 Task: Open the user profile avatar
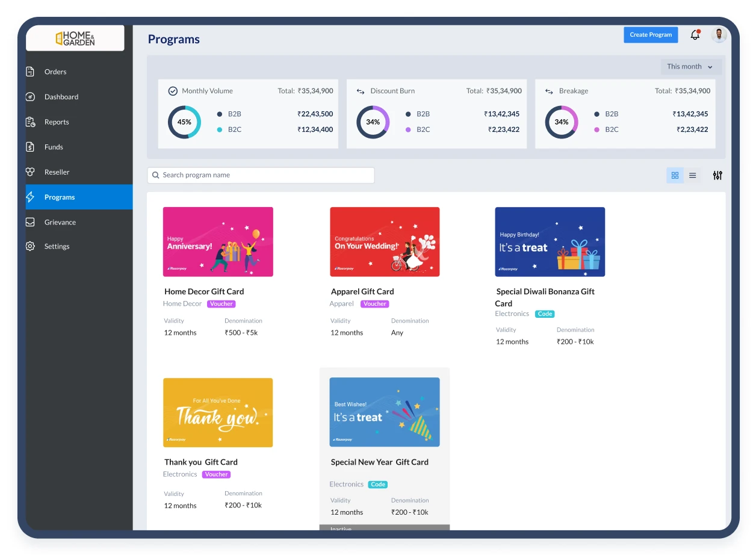point(719,35)
